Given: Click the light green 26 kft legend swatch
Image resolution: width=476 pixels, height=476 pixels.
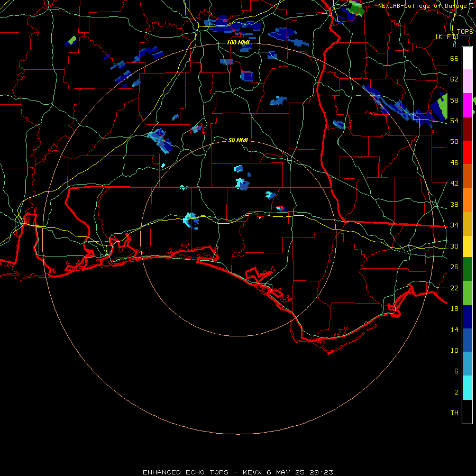Looking at the screenshot, I should 467,293.
